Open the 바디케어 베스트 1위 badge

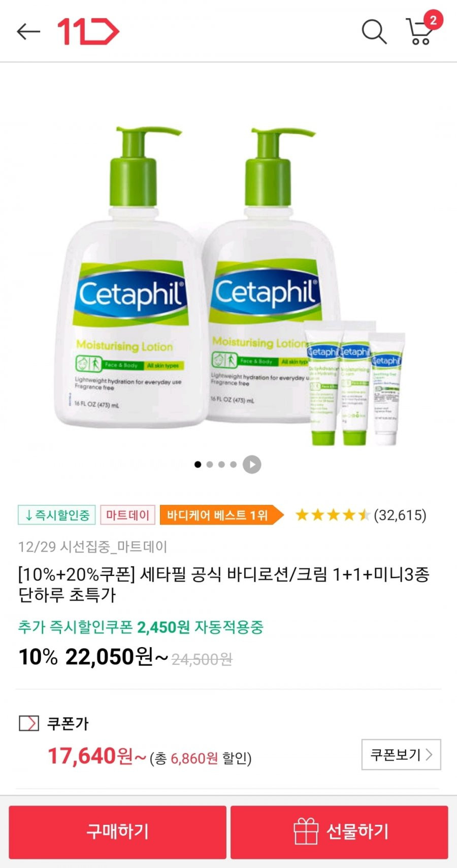click(221, 515)
